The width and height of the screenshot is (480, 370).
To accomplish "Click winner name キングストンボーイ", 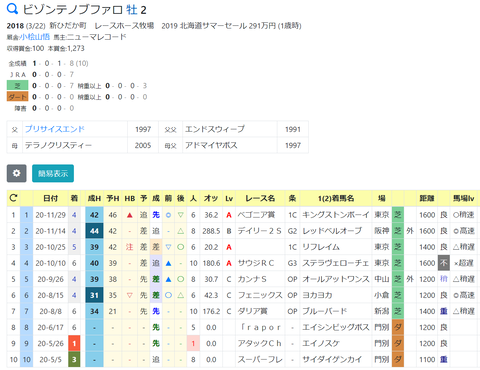I will click(x=335, y=215).
